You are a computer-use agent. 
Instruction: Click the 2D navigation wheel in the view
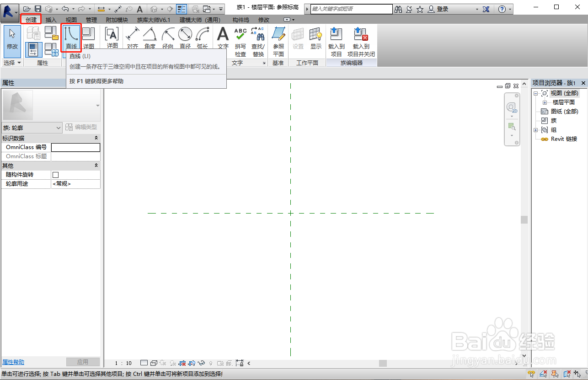[x=512, y=107]
